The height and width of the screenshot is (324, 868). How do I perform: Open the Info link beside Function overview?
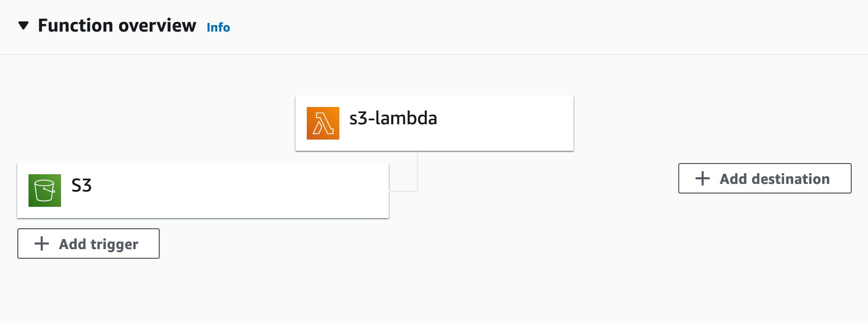coord(218,28)
